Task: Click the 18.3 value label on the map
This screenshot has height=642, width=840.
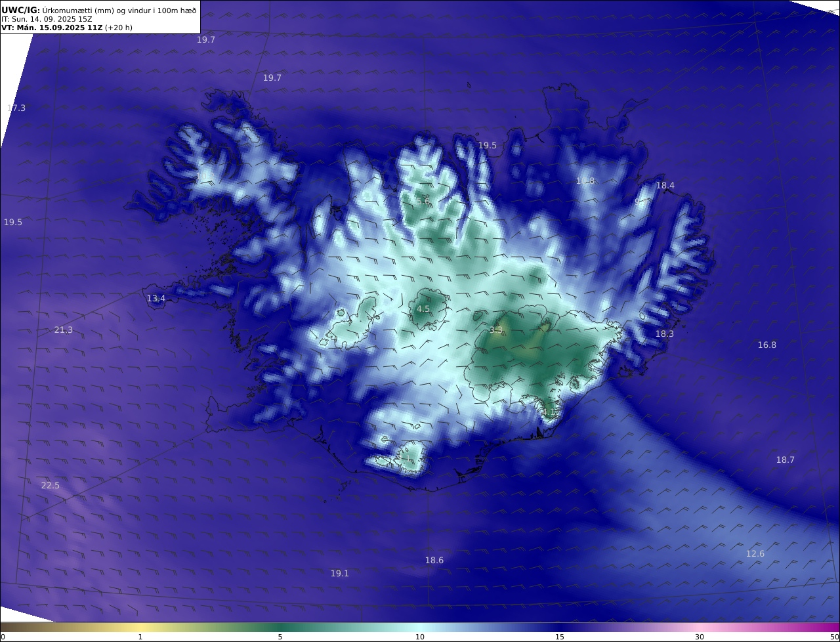Action: (x=664, y=334)
